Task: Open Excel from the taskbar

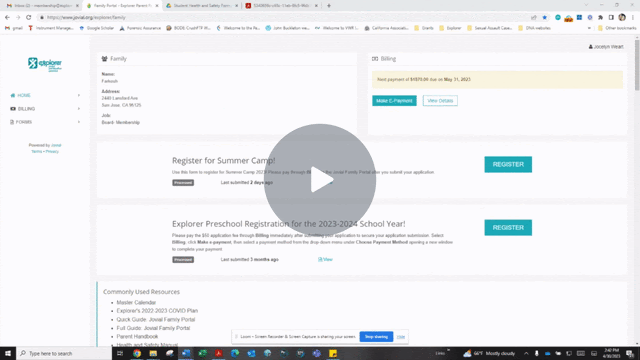Action: [202, 353]
